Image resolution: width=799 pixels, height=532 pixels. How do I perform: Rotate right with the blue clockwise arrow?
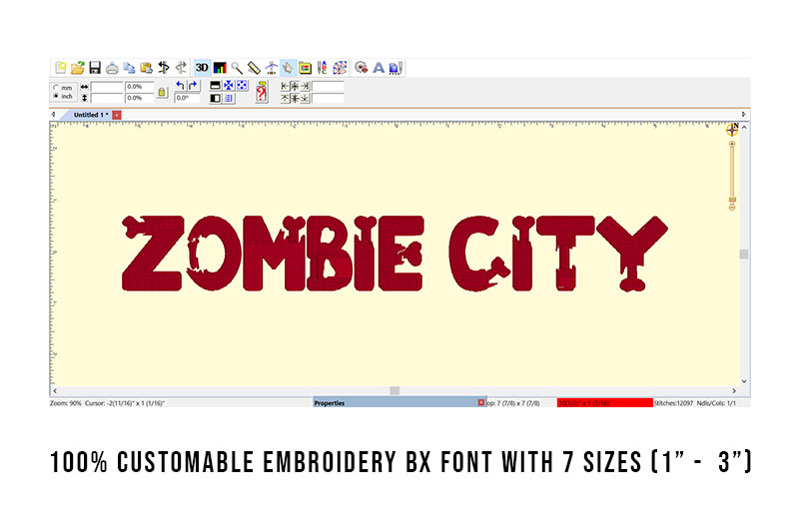pos(193,86)
